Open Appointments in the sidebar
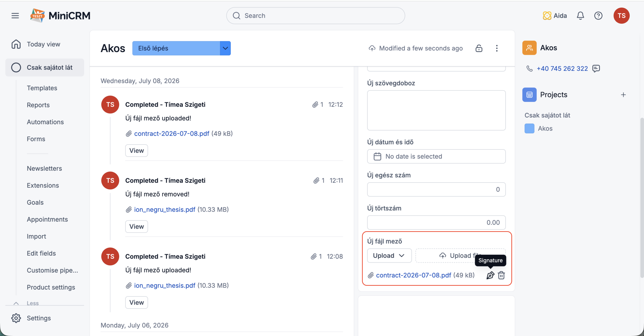This screenshot has height=336, width=644. [x=47, y=219]
